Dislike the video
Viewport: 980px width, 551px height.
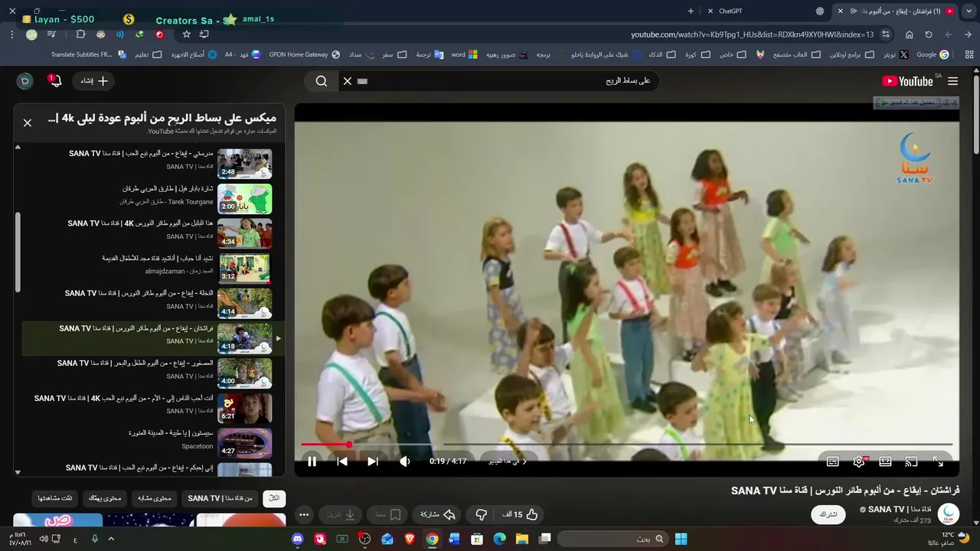(481, 514)
